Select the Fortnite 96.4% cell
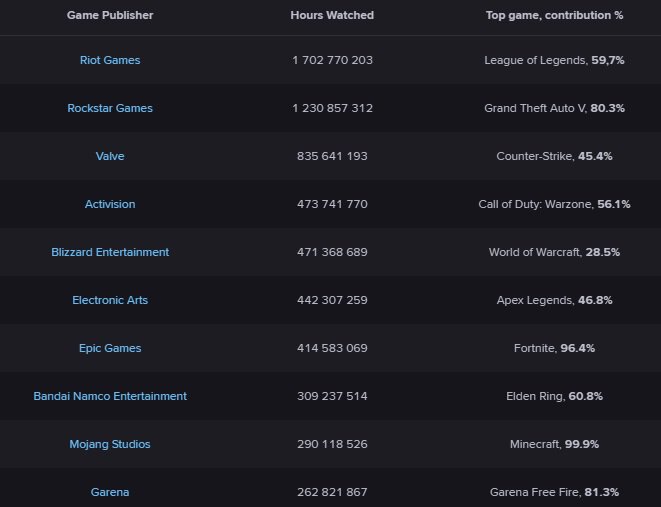 554,349
